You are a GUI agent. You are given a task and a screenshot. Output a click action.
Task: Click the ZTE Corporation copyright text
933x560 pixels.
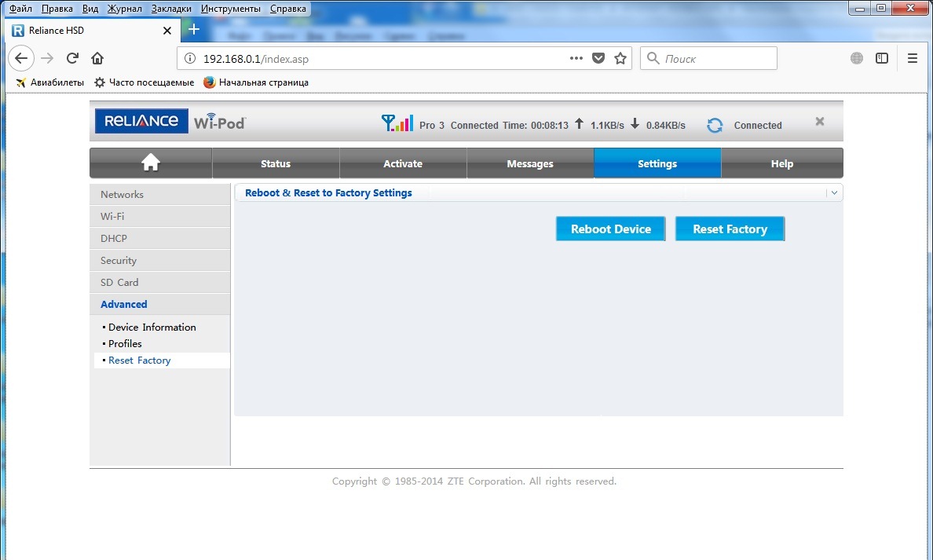point(474,481)
